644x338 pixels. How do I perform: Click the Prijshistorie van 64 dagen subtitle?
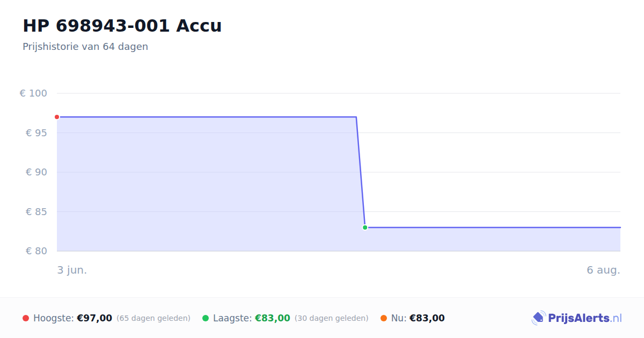(x=85, y=47)
